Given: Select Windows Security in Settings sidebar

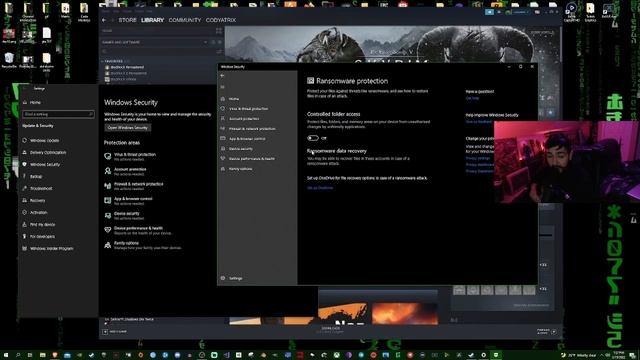Looking at the screenshot, I should (x=44, y=164).
